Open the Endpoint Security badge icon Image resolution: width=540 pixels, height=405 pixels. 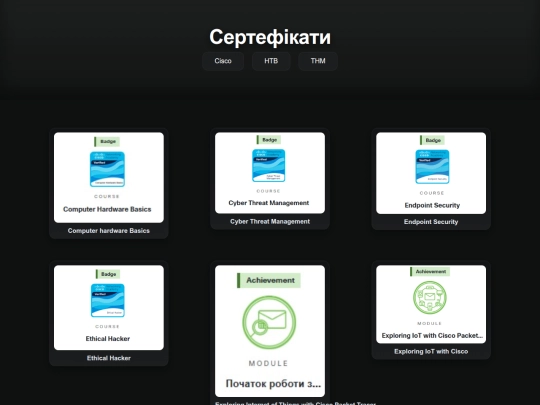[x=432, y=167]
